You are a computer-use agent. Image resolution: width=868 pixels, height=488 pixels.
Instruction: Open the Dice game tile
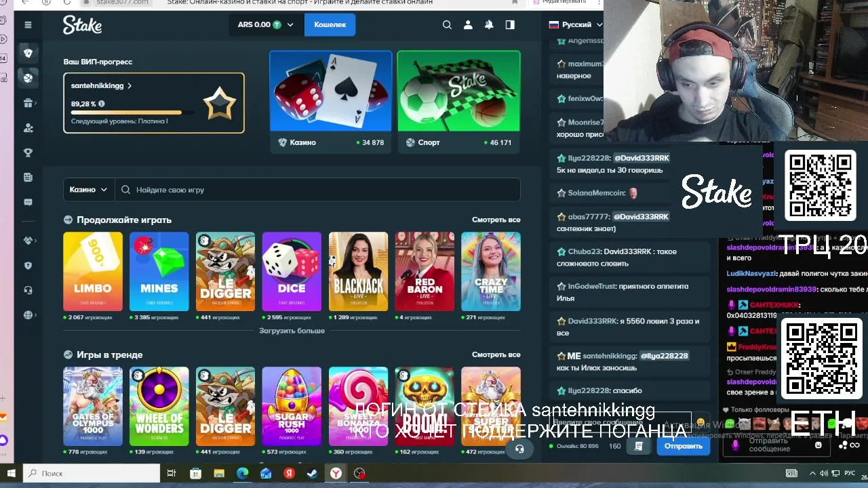292,271
